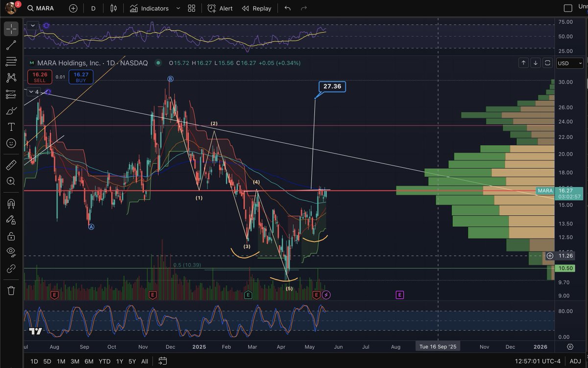Open the forecasting and measurement tools
The height and width of the screenshot is (368, 588).
(x=11, y=94)
